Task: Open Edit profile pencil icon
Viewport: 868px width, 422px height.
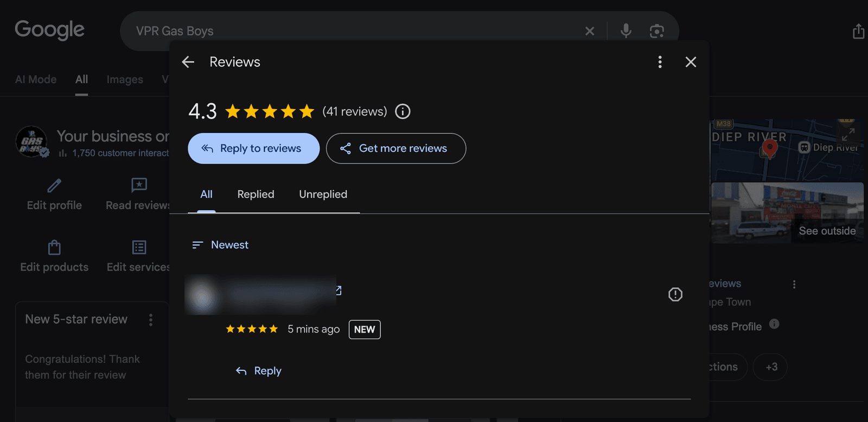Action: pos(54,186)
